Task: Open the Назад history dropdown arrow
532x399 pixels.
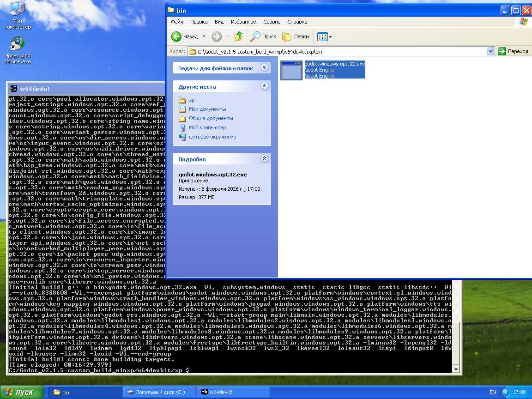Action: click(x=204, y=36)
